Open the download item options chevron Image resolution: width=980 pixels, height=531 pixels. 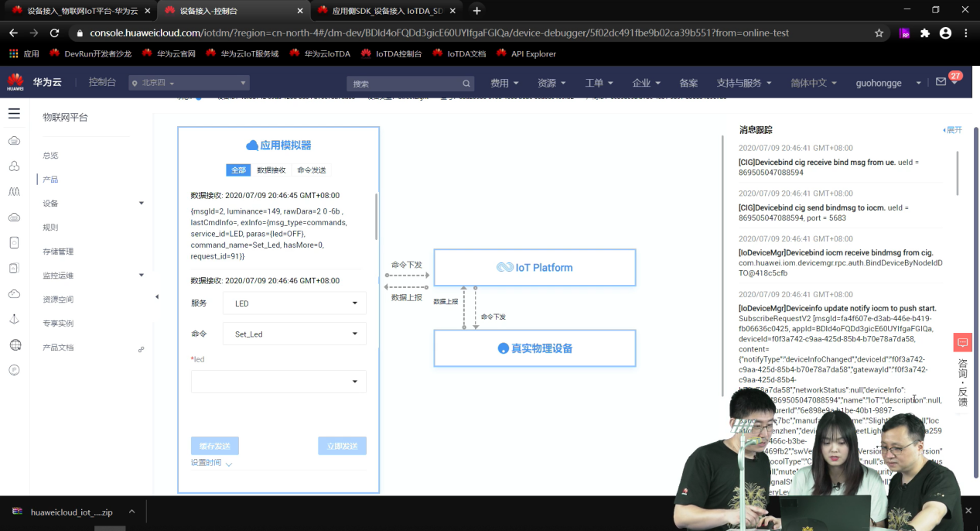coord(131,512)
